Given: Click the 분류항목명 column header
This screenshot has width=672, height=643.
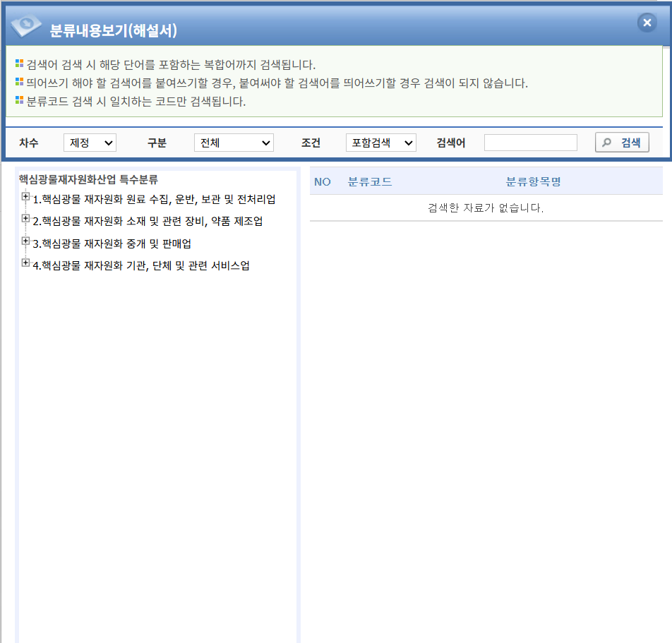Looking at the screenshot, I should [x=533, y=181].
